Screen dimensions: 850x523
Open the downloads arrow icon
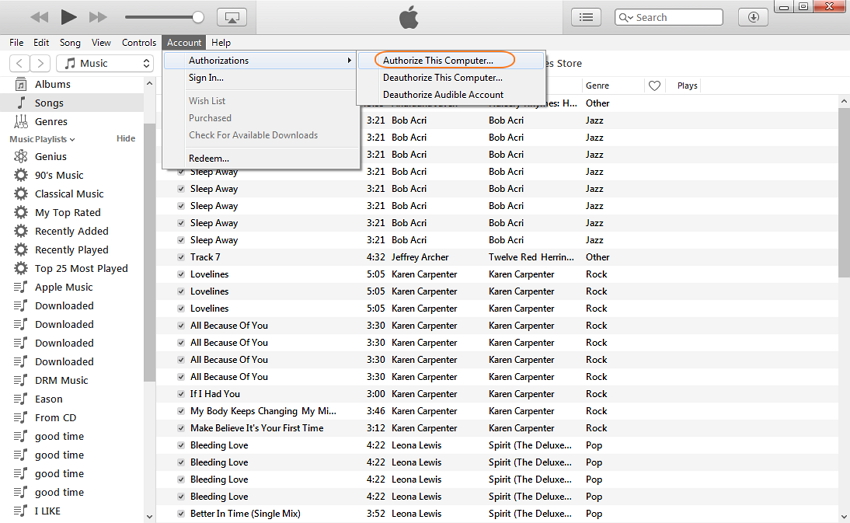click(754, 17)
